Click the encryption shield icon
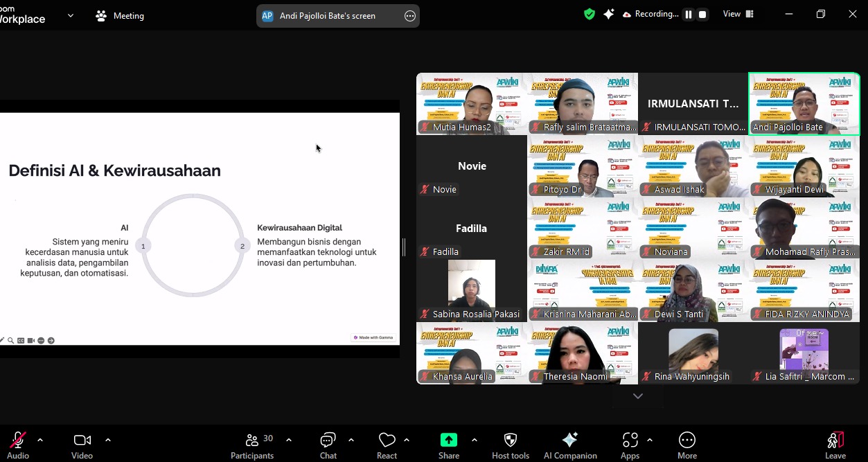The image size is (868, 462). tap(590, 15)
